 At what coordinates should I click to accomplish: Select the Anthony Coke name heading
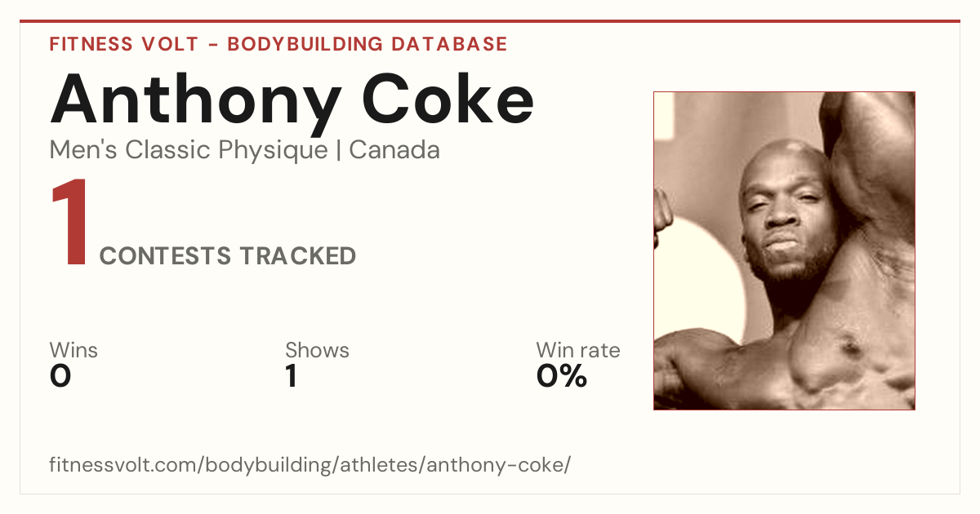pyautogui.click(x=292, y=97)
